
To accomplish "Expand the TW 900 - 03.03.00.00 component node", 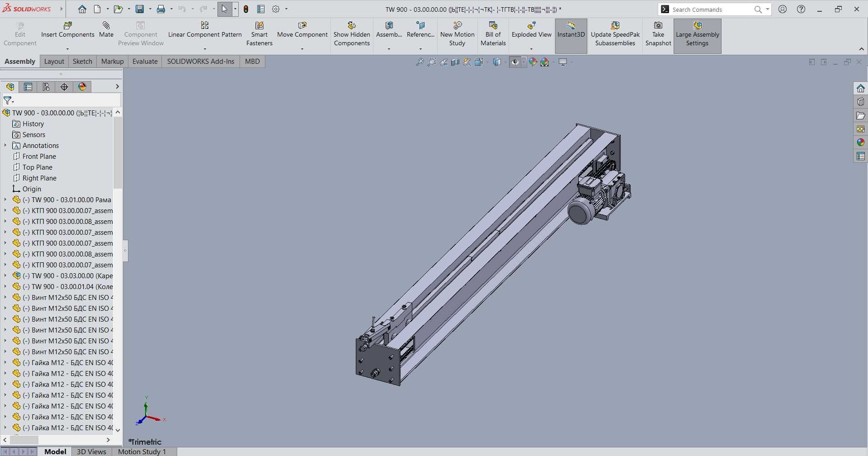I will 5,275.
